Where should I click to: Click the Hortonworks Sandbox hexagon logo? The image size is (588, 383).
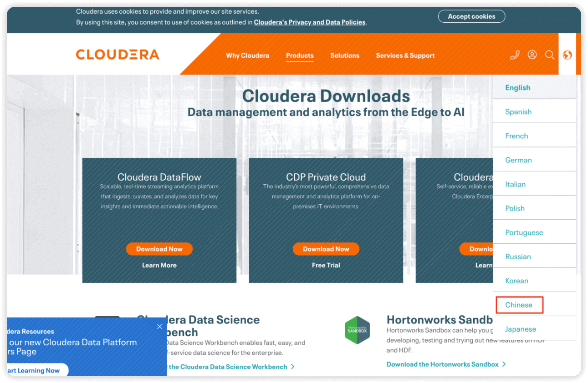click(357, 330)
